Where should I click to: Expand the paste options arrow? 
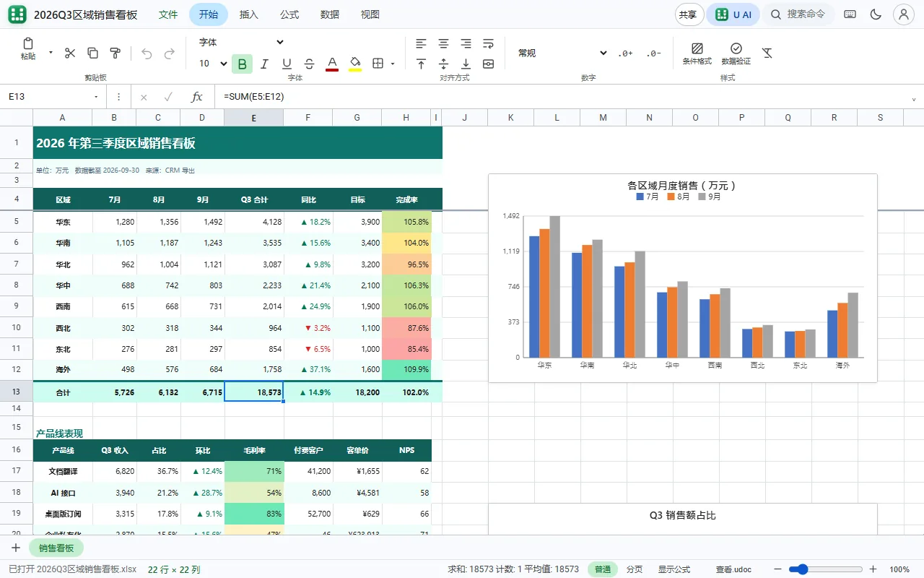51,53
